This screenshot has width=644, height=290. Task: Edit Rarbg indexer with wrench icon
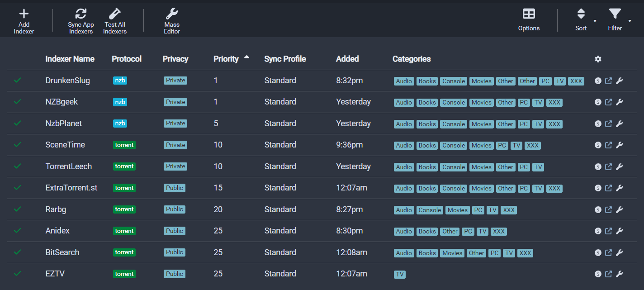tap(620, 209)
